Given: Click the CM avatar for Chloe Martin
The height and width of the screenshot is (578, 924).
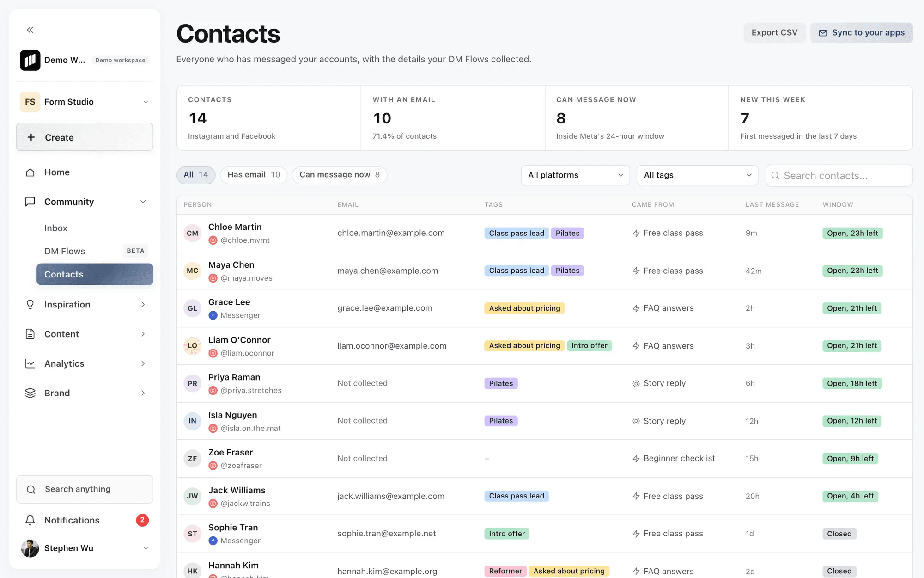Looking at the screenshot, I should pyautogui.click(x=193, y=233).
